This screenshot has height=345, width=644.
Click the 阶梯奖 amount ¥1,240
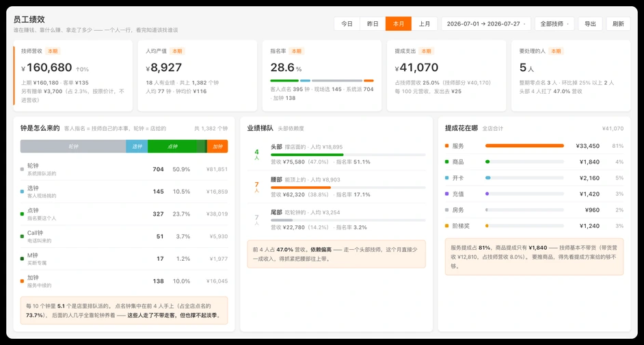pos(589,226)
